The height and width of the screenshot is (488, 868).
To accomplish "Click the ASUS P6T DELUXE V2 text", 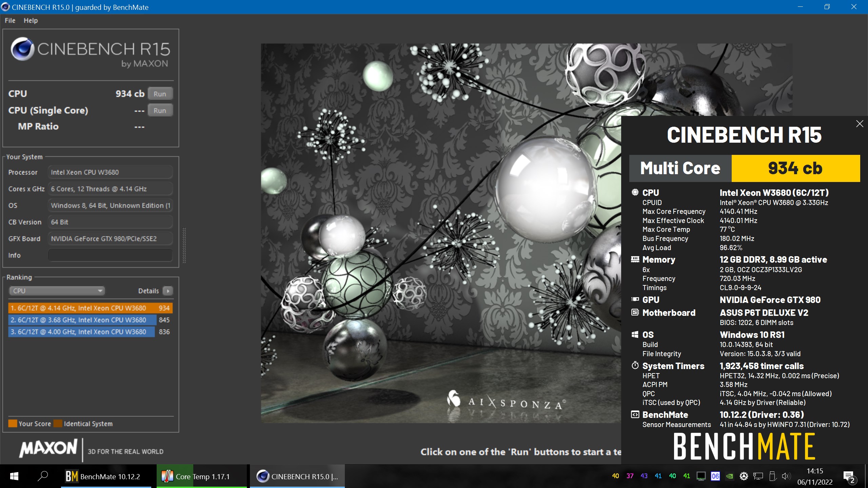I will coord(764,313).
